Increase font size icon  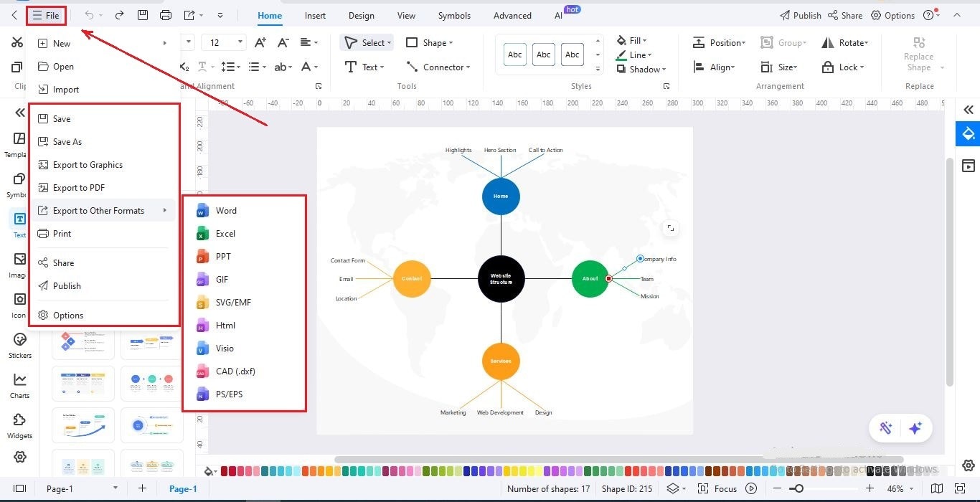tap(260, 43)
